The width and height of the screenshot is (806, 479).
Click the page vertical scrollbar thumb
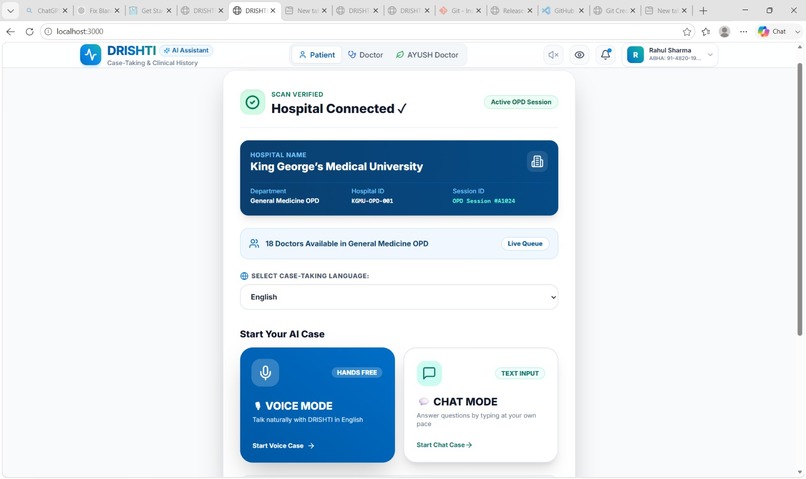pos(799,199)
